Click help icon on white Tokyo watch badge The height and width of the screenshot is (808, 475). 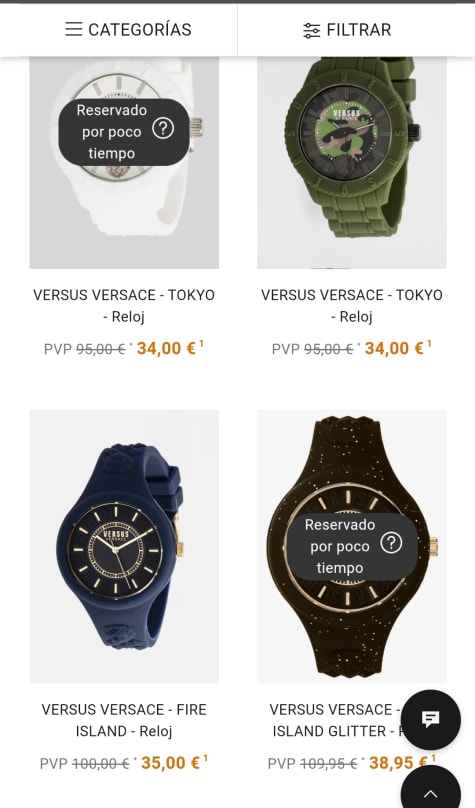(163, 129)
